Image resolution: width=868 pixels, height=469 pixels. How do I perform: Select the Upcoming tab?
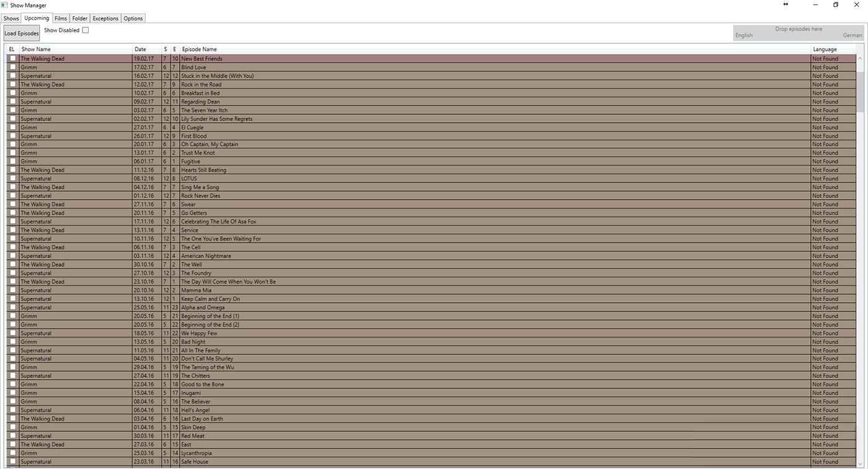point(37,18)
